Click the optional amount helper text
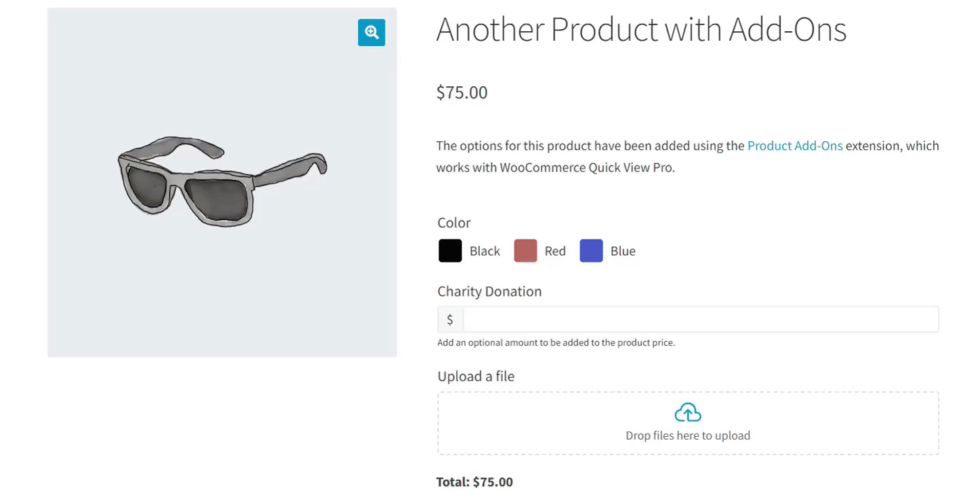The image size is (980, 502). point(556,343)
